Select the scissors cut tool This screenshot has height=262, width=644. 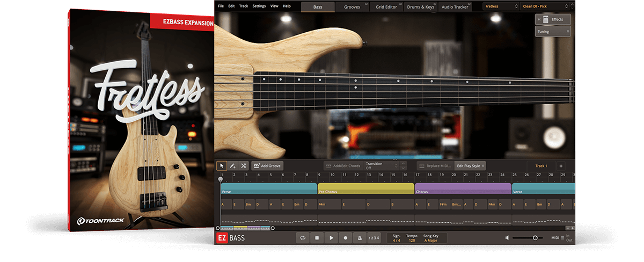[243, 166]
